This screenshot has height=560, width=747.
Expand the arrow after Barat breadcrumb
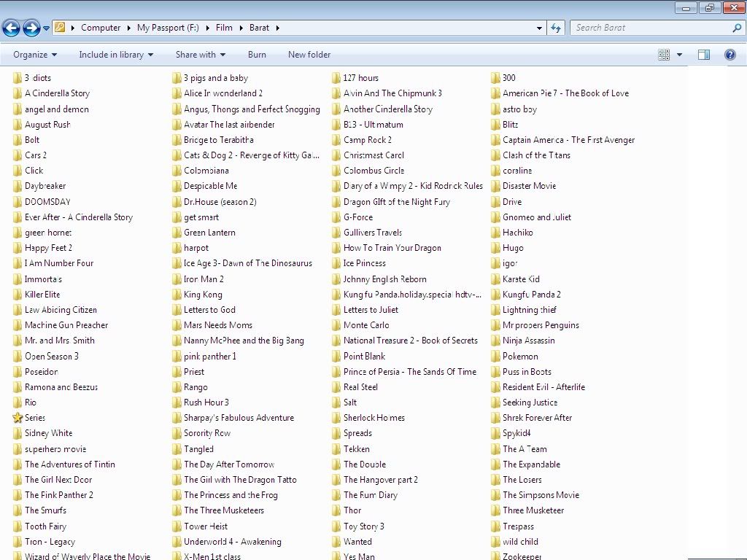[277, 28]
